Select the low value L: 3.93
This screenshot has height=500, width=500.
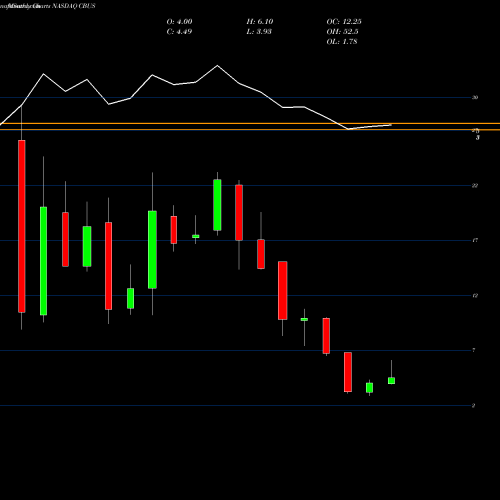pyautogui.click(x=259, y=32)
